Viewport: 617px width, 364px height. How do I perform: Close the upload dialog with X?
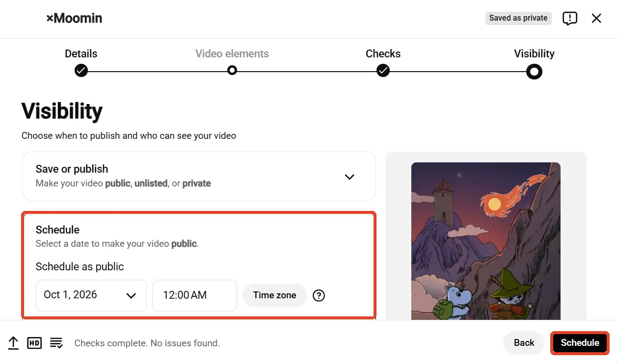596,19
